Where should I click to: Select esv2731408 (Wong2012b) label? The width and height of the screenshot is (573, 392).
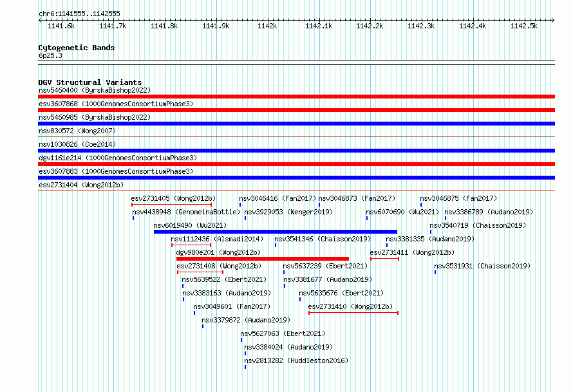[x=219, y=266]
